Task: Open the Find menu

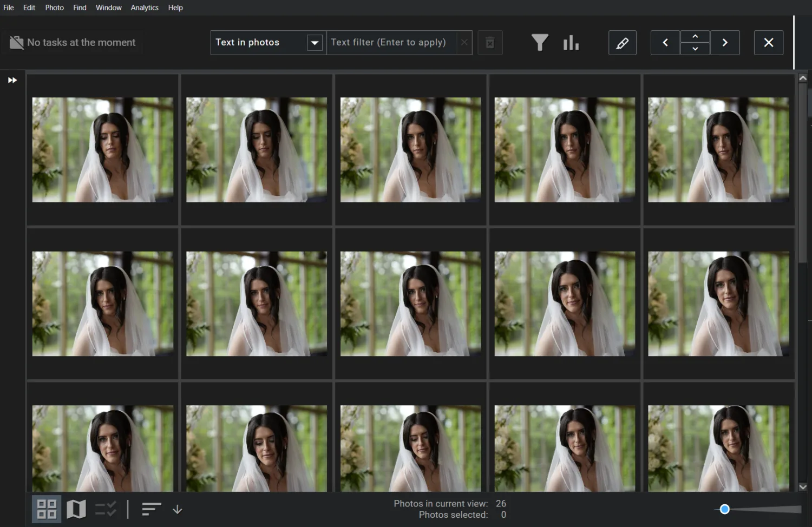Action: 80,8
